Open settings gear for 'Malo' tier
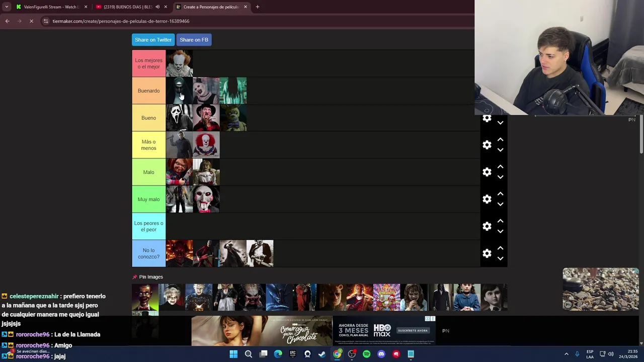This screenshot has height=362, width=644. tap(487, 172)
